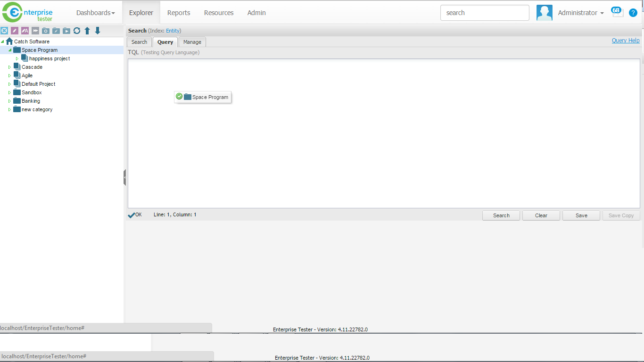Screen dimensions: 644x362
Task: Open the Administrator user dropdown
Action: click(580, 13)
